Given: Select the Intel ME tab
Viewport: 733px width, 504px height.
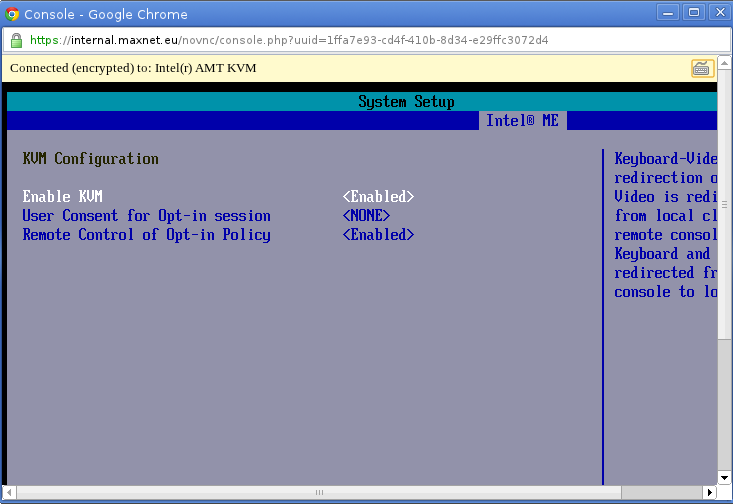Looking at the screenshot, I should 522,121.
